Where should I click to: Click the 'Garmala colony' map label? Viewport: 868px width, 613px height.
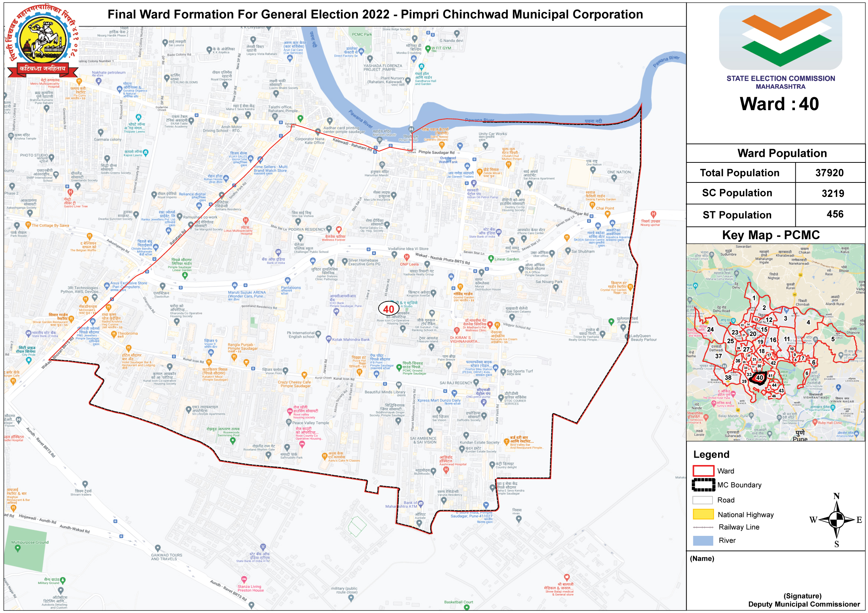108,139
